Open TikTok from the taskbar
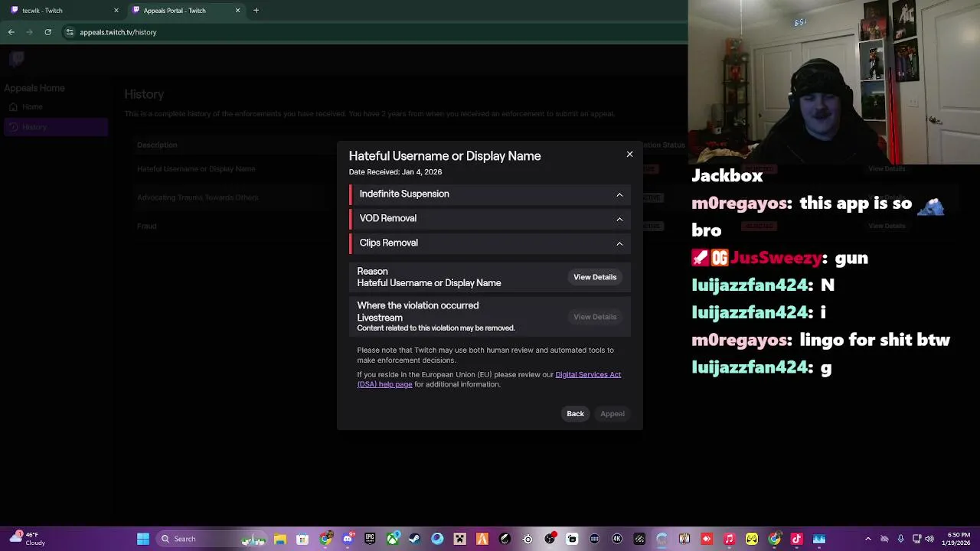The image size is (980, 551). (x=796, y=539)
